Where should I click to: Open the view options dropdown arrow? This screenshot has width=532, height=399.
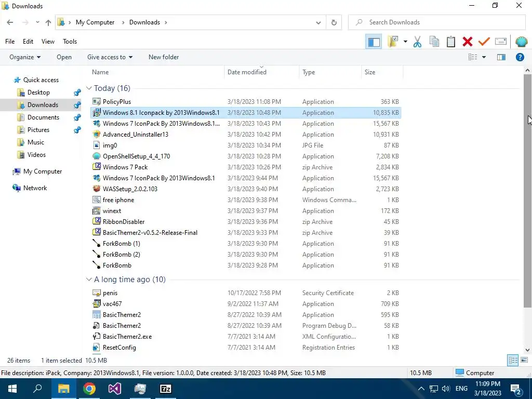click(x=484, y=57)
